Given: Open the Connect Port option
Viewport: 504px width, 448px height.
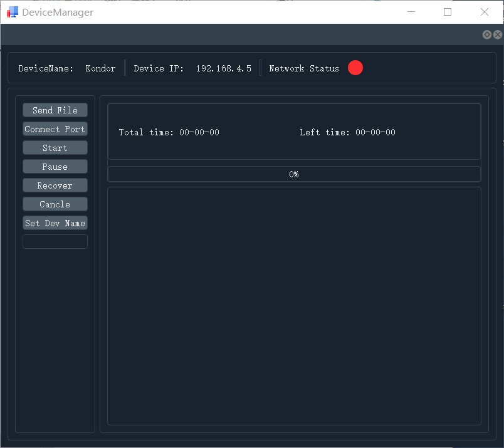Looking at the screenshot, I should point(55,129).
